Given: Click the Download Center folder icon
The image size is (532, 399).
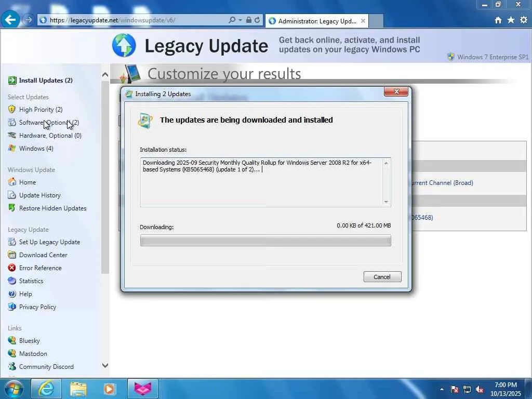Looking at the screenshot, I should (x=12, y=255).
